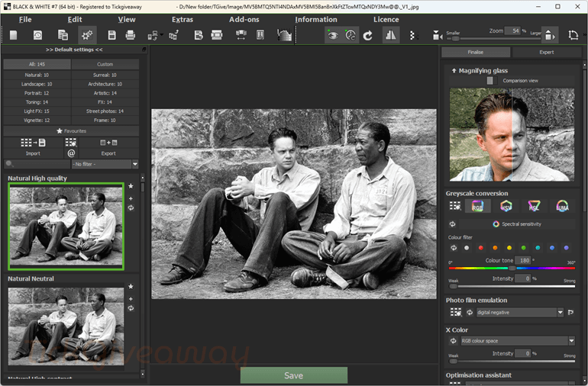This screenshot has width=588, height=386.
Task: Collapse the Magnifying glass panel
Action: point(454,70)
